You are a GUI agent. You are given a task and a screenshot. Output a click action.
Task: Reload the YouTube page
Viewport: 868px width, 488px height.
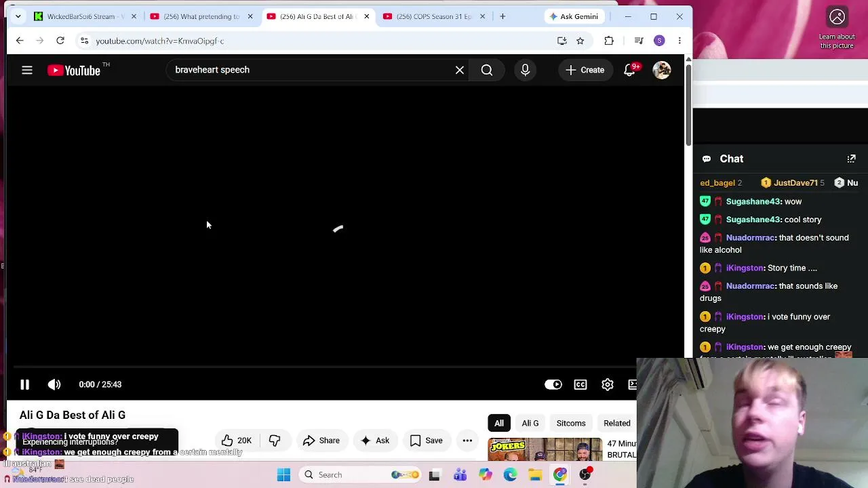coord(60,41)
